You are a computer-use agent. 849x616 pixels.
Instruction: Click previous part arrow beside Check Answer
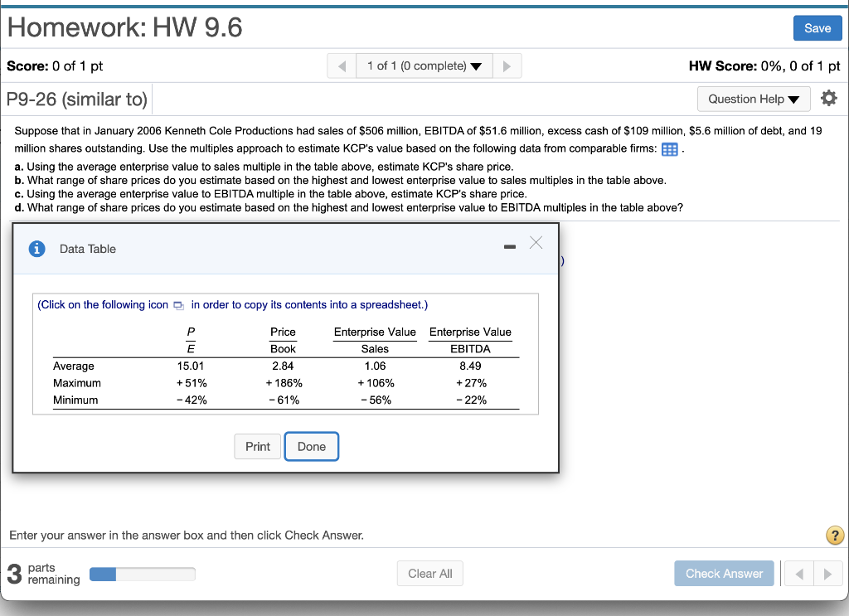tap(799, 574)
